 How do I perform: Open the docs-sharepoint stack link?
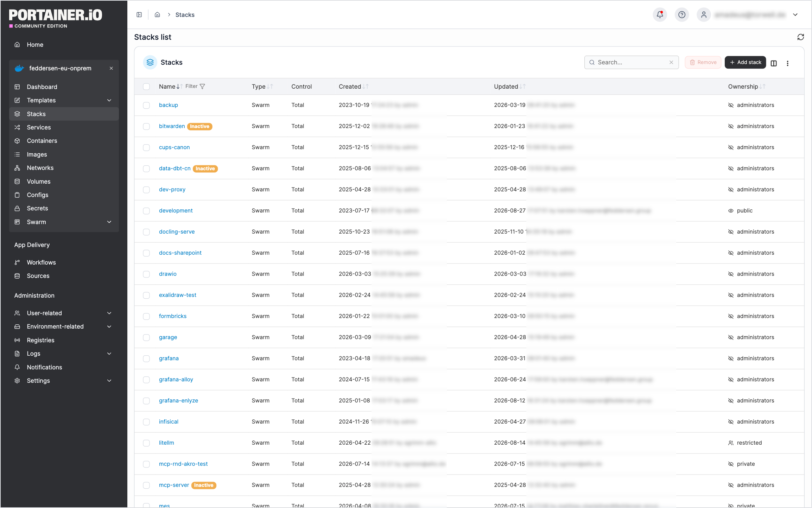click(180, 253)
